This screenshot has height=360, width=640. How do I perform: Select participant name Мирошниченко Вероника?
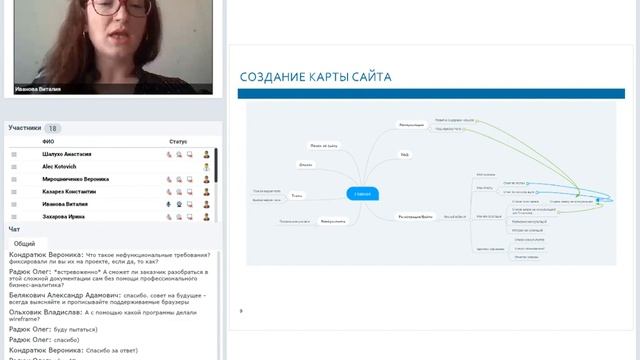[x=76, y=179]
